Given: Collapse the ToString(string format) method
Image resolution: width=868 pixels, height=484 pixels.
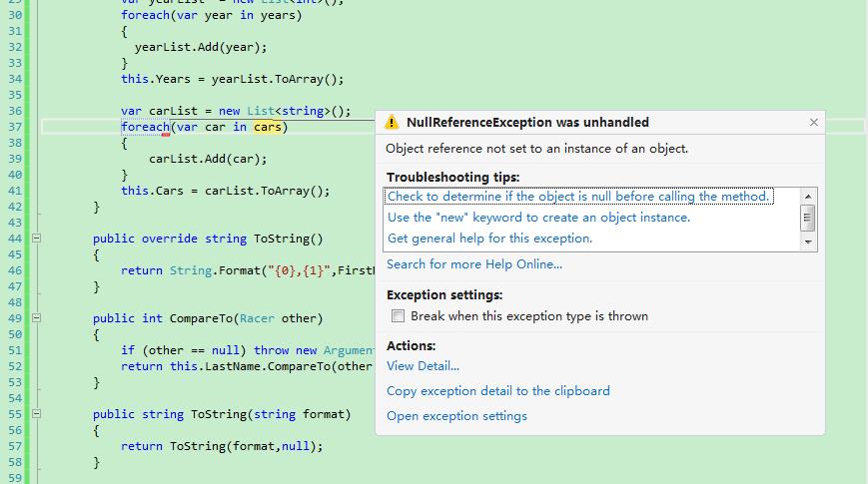Looking at the screenshot, I should (x=36, y=414).
